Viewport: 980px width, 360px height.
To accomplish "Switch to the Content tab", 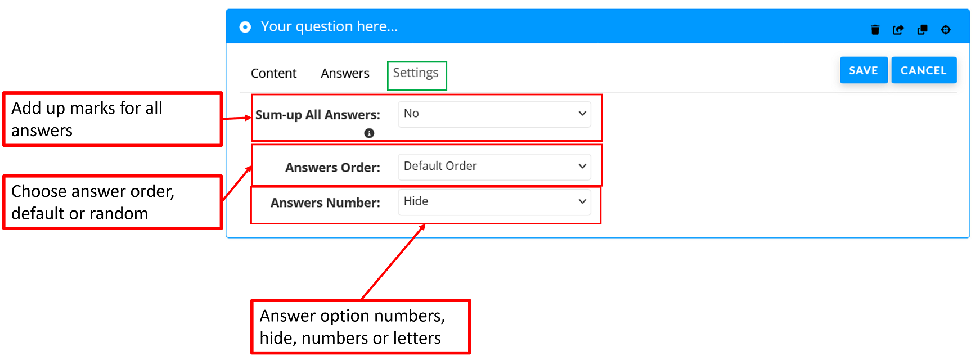I will [273, 73].
